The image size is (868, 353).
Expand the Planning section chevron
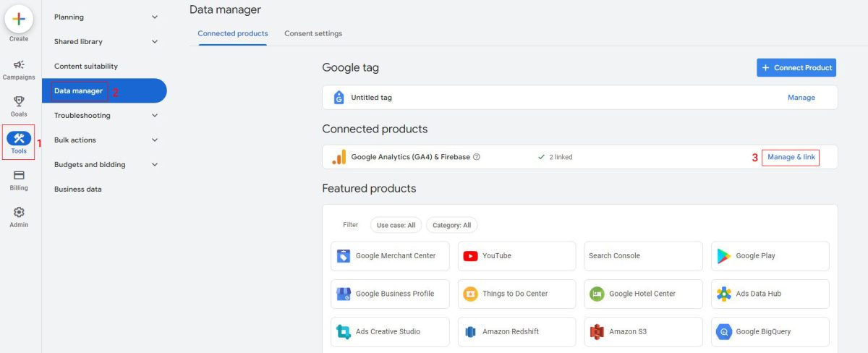(x=155, y=17)
